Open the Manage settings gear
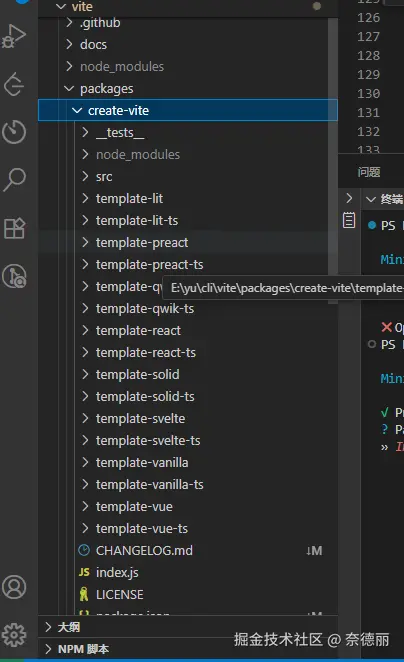404x662 pixels. [x=14, y=635]
